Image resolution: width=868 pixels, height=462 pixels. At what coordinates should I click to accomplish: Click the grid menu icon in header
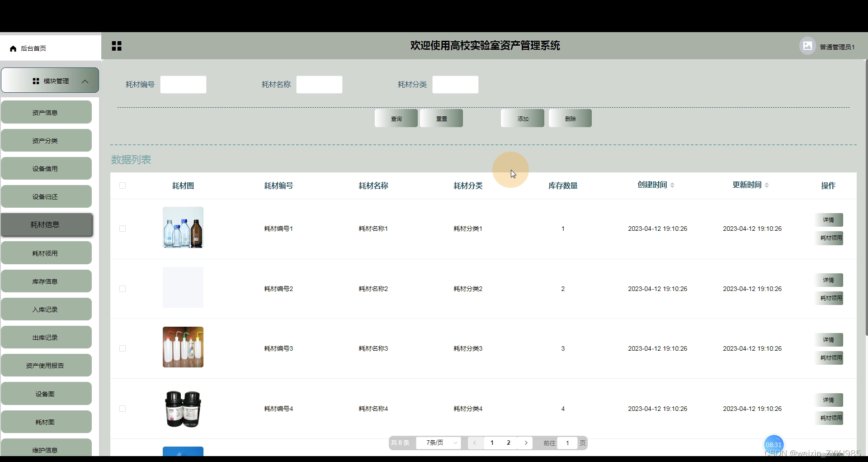point(117,46)
